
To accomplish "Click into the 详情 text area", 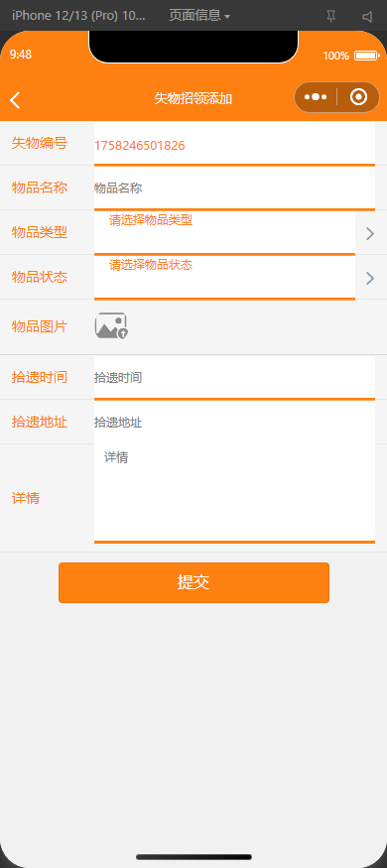I will click(234, 493).
